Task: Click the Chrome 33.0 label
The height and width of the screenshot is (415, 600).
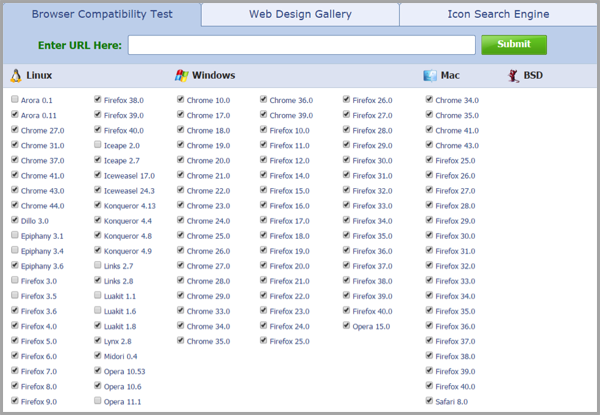Action: click(209, 311)
